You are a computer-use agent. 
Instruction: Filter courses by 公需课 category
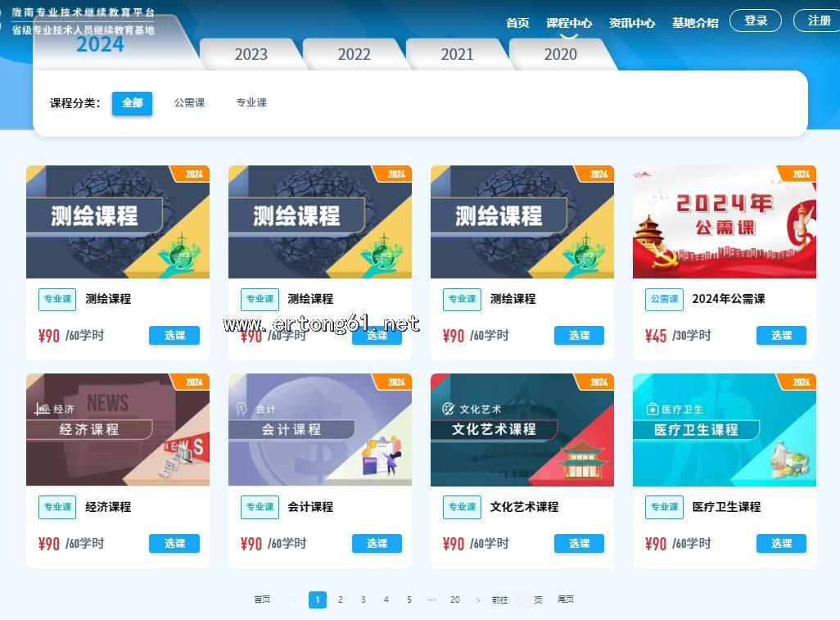(189, 103)
